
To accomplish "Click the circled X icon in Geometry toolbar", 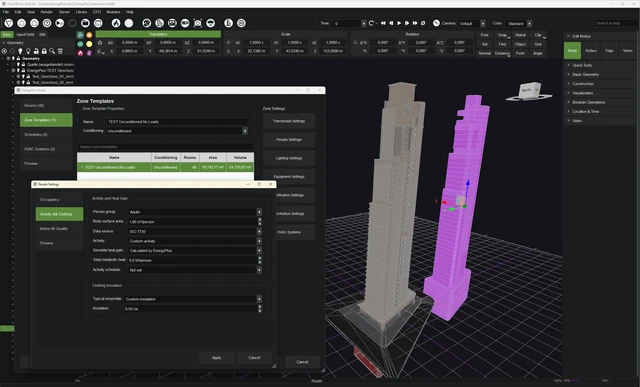I will [x=4, y=51].
